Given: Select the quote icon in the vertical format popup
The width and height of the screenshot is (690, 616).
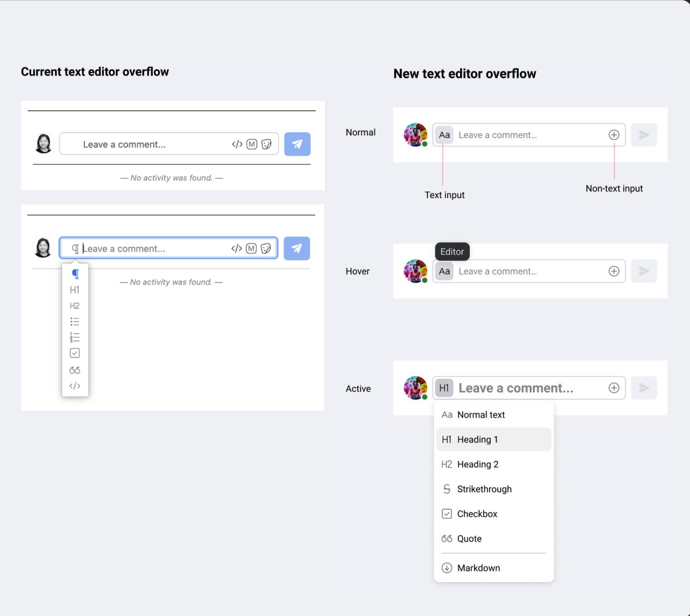Looking at the screenshot, I should (75, 370).
